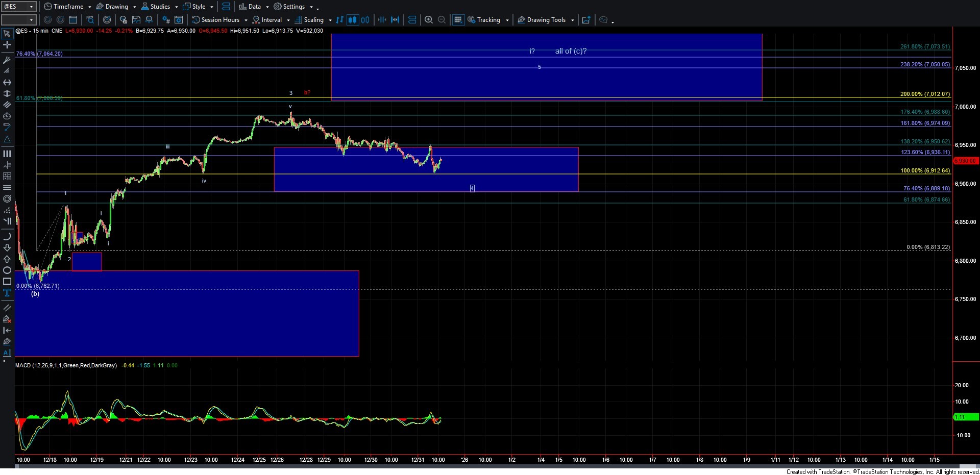Click the Drawing Tools button

(546, 20)
